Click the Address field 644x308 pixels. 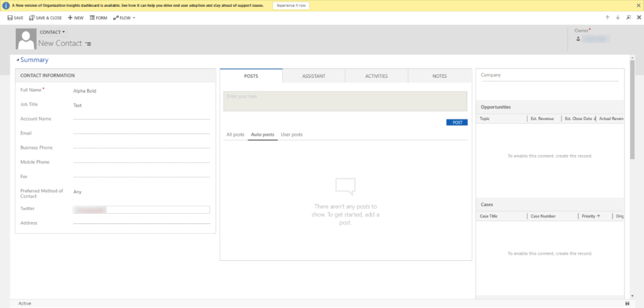(142, 223)
